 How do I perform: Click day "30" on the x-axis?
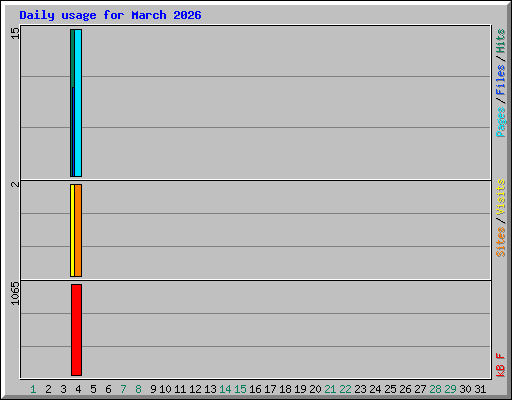click(465, 389)
